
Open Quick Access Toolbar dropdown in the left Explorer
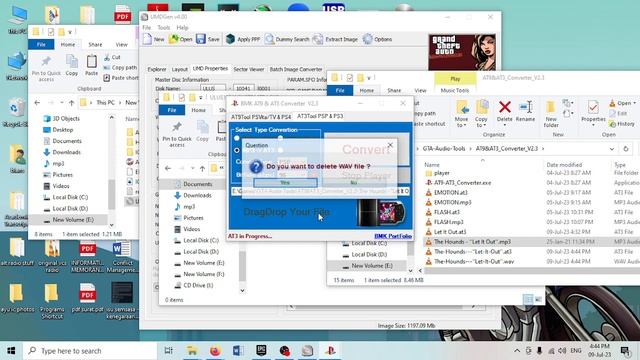(70, 31)
